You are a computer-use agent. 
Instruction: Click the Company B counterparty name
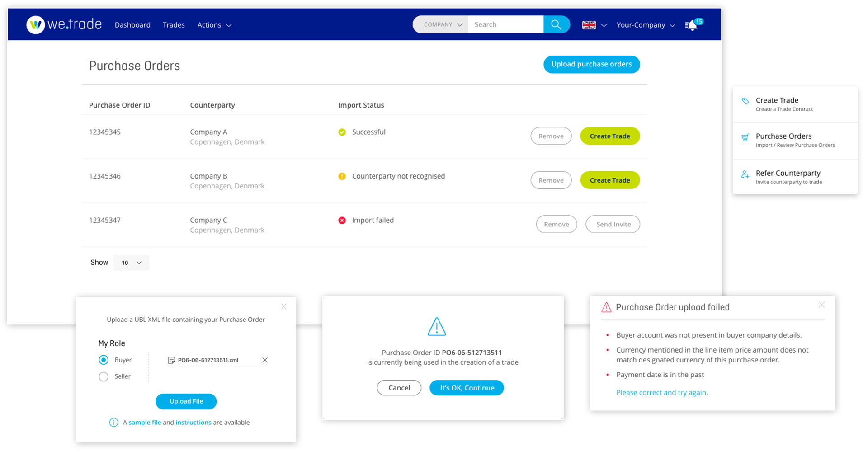click(x=208, y=176)
